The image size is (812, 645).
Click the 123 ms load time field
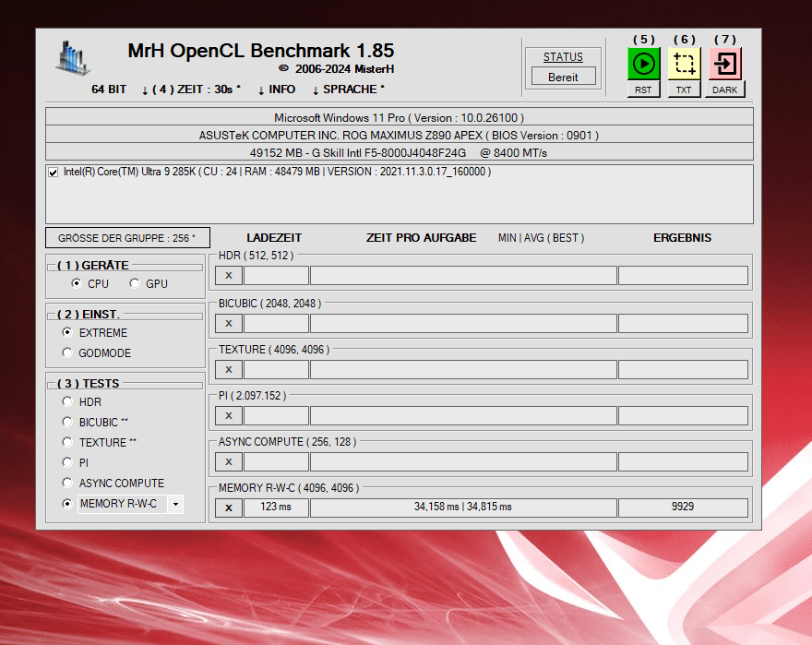point(276,508)
